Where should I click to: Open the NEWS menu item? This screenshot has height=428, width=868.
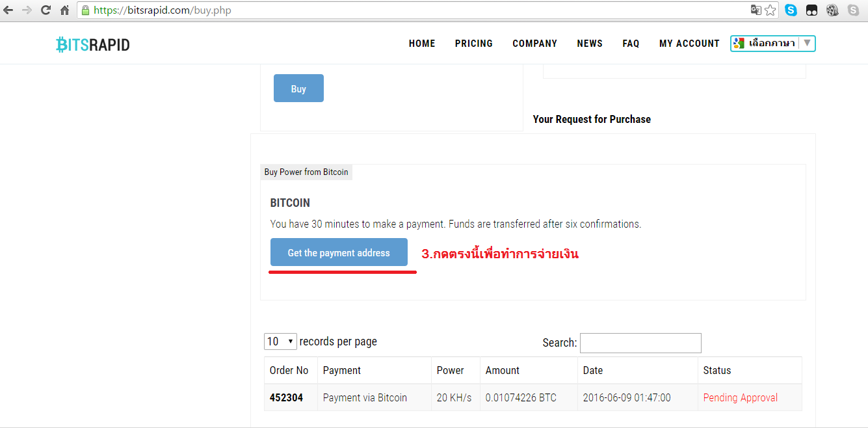click(x=590, y=44)
